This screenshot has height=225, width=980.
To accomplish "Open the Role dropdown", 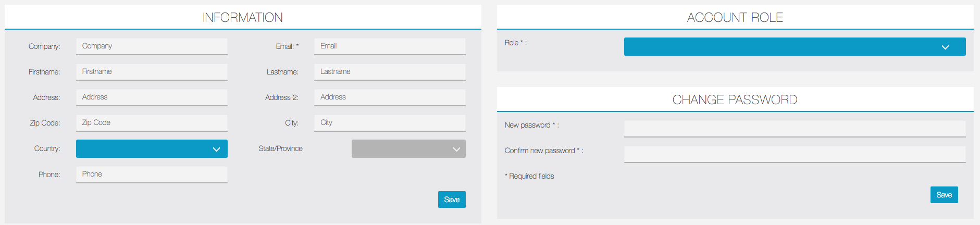I will point(794,47).
